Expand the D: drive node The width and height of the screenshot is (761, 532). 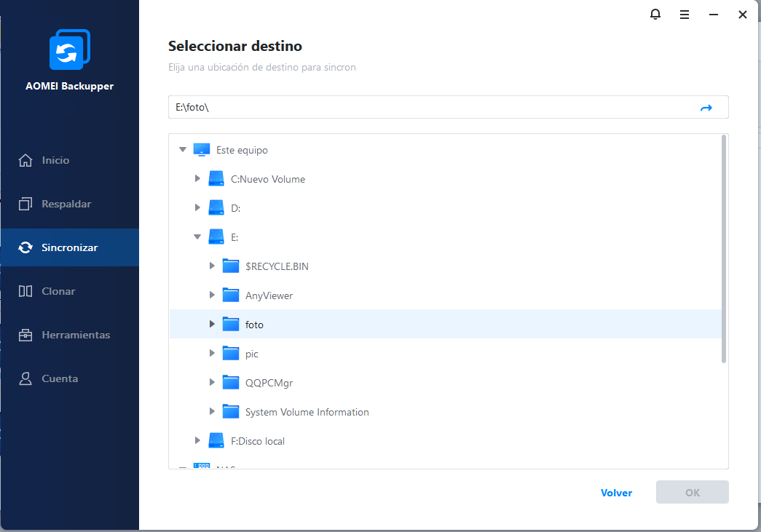[x=197, y=207]
